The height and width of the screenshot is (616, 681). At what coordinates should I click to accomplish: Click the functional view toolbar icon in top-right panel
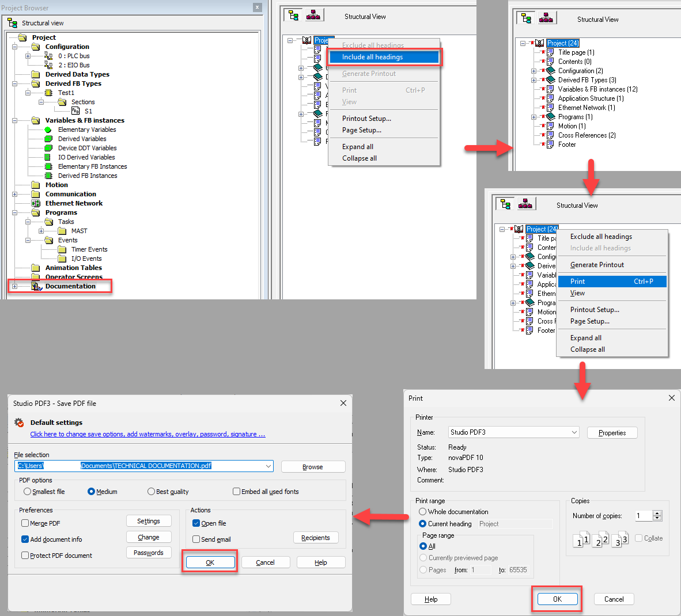[x=546, y=18]
